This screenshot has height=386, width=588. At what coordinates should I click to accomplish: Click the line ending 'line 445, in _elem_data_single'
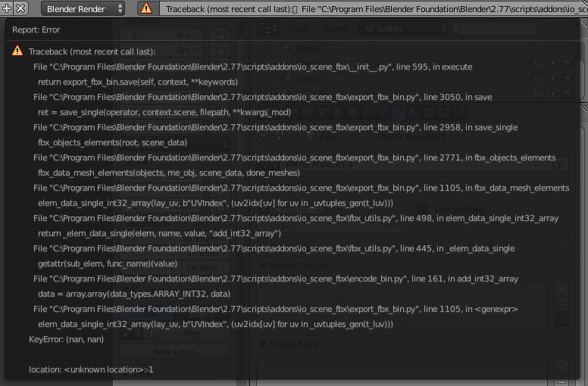[274, 249]
